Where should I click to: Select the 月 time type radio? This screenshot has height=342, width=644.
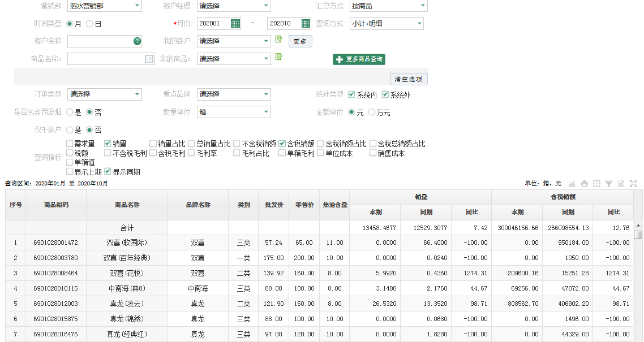70,24
